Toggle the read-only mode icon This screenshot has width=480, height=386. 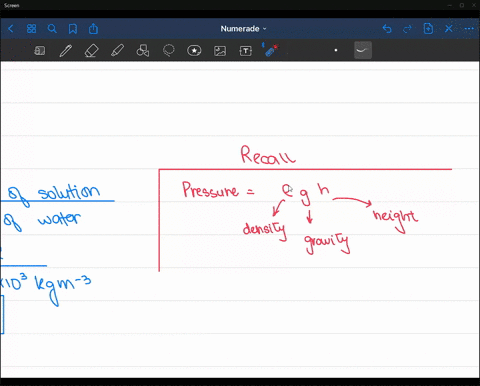pyautogui.click(x=40, y=51)
